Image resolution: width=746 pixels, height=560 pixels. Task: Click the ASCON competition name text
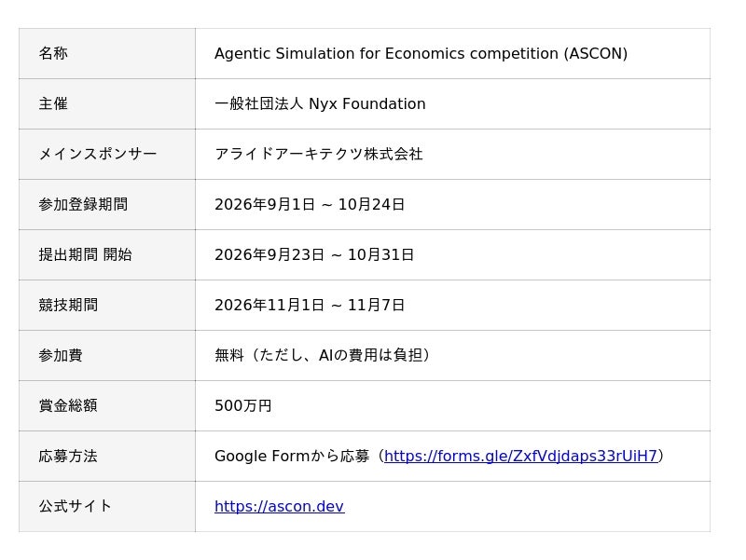(x=421, y=54)
